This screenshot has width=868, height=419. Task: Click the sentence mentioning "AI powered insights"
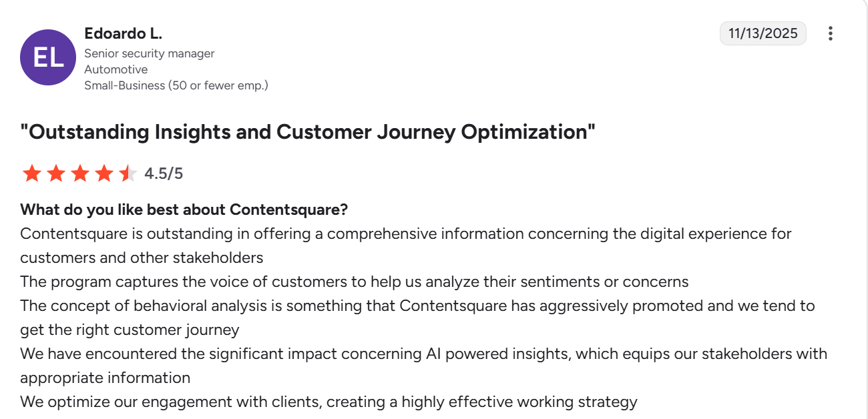pos(423,354)
